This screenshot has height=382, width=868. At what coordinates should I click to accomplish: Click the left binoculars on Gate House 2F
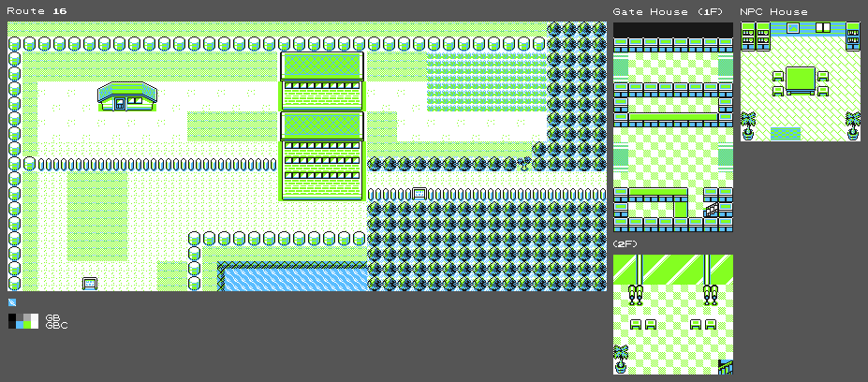click(636, 295)
